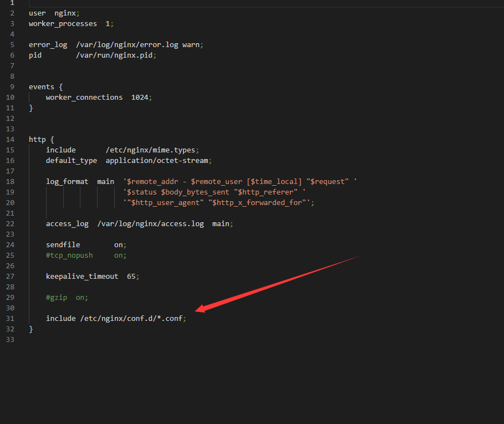Click the closing brace on line 32
Viewport: 504px width, 424px height.
pyautogui.click(x=31, y=329)
